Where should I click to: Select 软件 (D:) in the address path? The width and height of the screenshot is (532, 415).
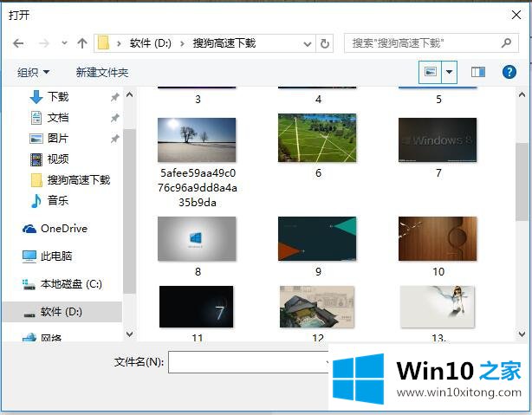tap(150, 43)
